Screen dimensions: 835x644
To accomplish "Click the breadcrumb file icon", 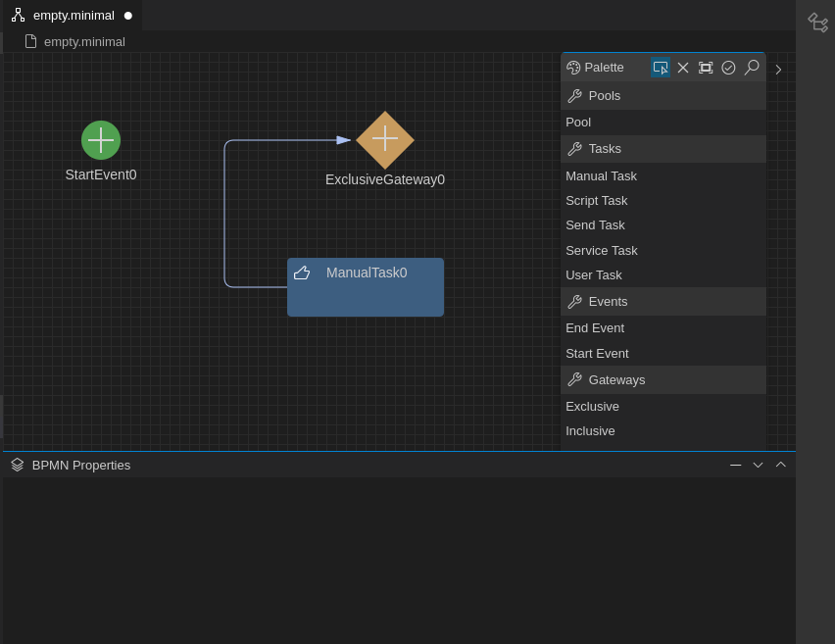I will (31, 41).
